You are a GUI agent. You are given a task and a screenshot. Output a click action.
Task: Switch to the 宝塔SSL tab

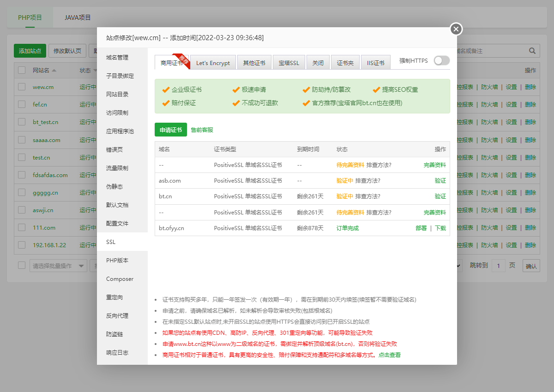pyautogui.click(x=289, y=62)
